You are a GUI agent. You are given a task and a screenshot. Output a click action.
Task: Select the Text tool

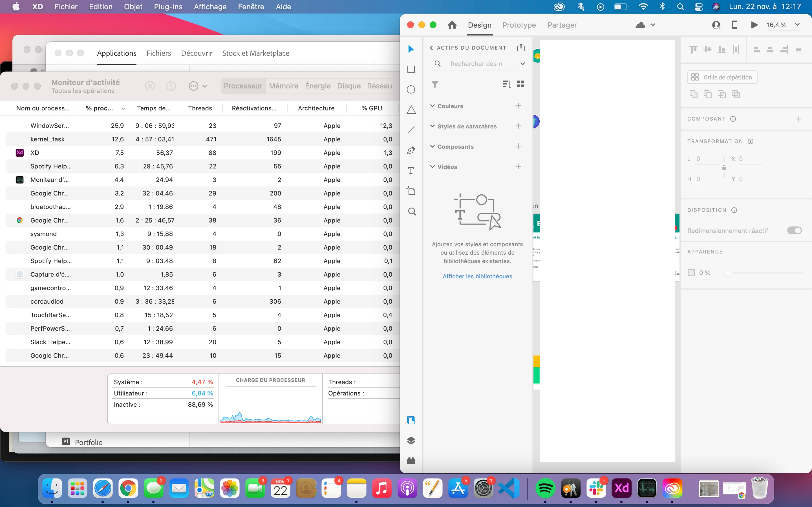point(411,171)
